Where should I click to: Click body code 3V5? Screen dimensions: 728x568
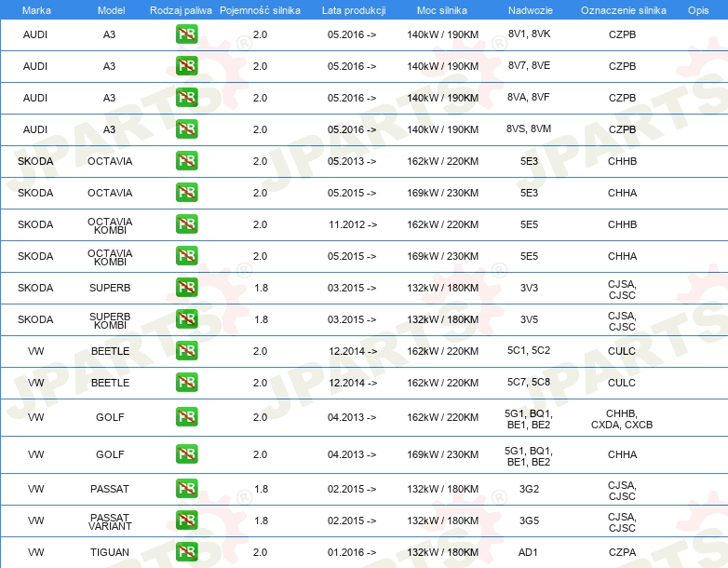(x=529, y=319)
